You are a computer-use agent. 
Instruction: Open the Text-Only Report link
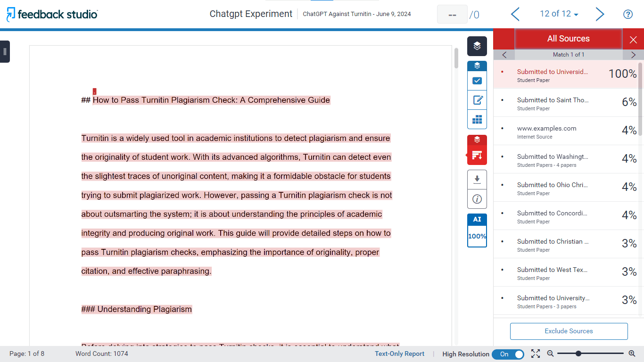(x=399, y=354)
